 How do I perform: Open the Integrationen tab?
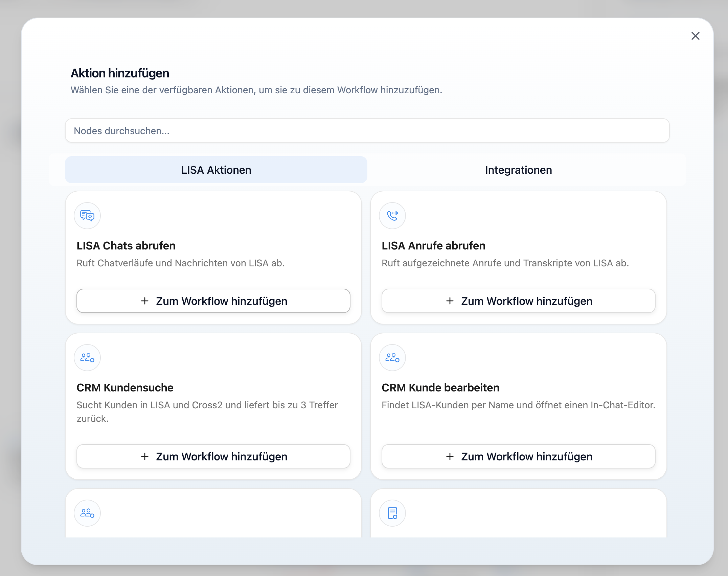(518, 170)
